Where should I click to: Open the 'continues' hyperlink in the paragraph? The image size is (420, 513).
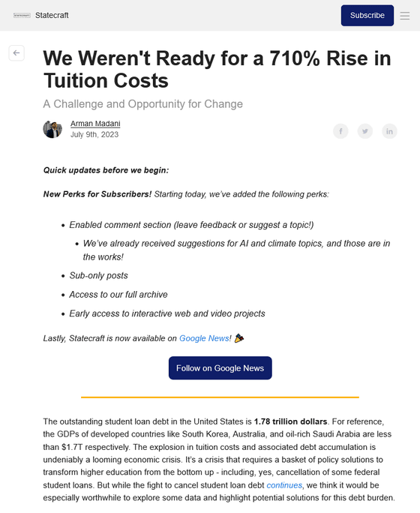point(284,485)
